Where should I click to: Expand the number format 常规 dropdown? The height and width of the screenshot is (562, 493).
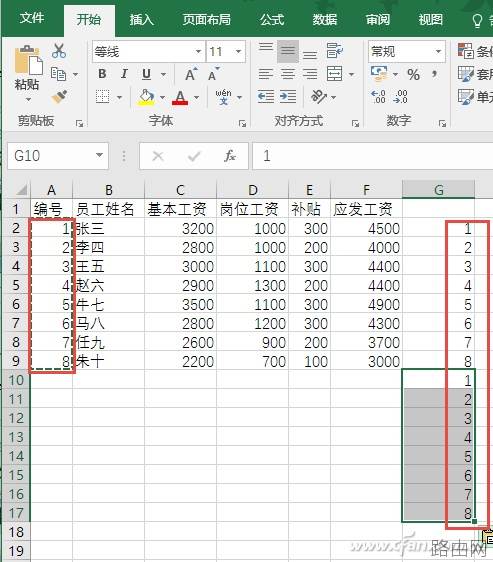[438, 52]
